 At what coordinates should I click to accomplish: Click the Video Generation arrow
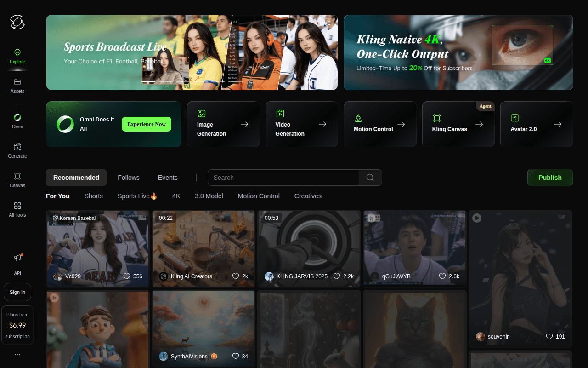322,124
